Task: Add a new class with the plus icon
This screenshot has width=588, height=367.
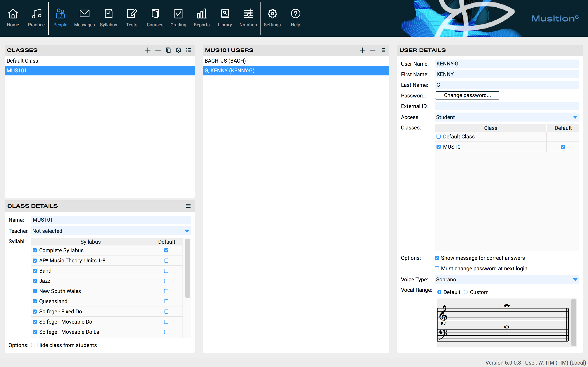Action: 147,50
